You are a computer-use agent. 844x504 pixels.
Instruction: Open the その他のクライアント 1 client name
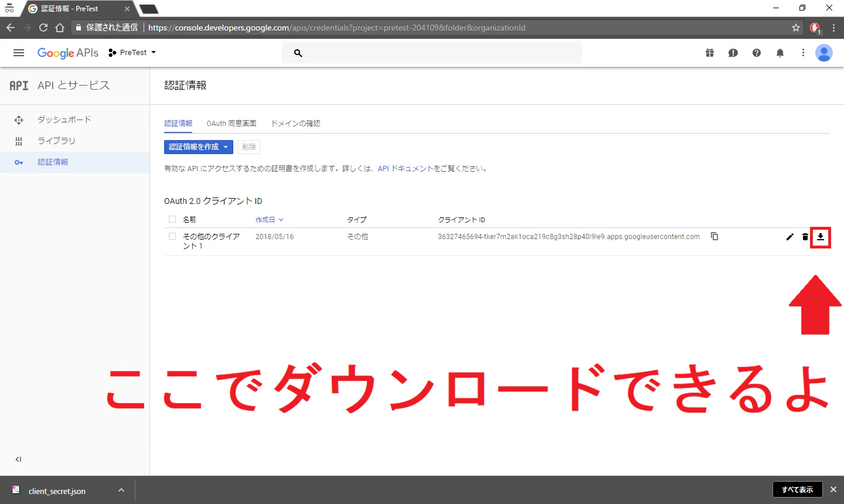212,241
